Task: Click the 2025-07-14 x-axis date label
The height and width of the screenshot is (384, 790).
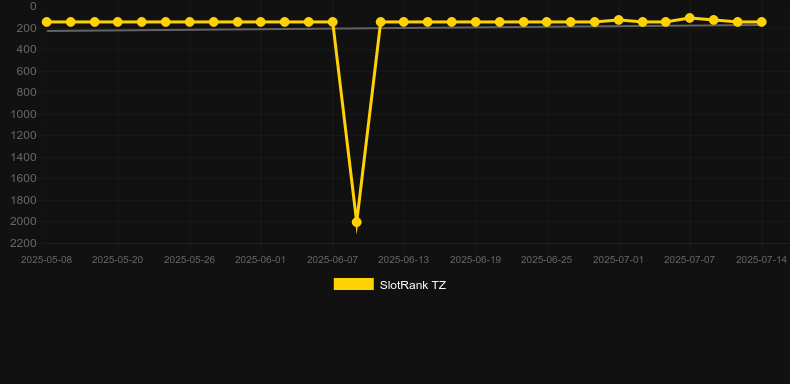Action: pyautogui.click(x=761, y=260)
